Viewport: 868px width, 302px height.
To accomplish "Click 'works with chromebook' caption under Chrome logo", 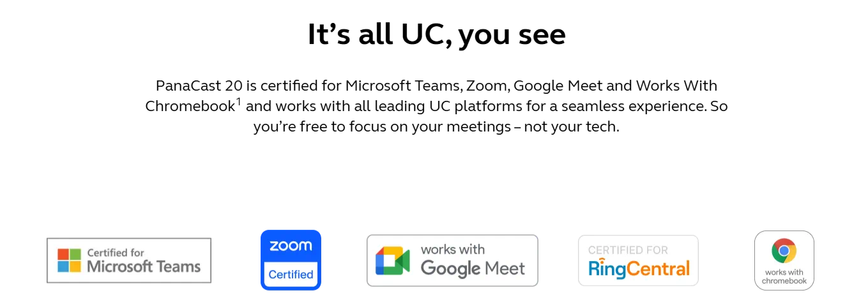I will pos(784,276).
